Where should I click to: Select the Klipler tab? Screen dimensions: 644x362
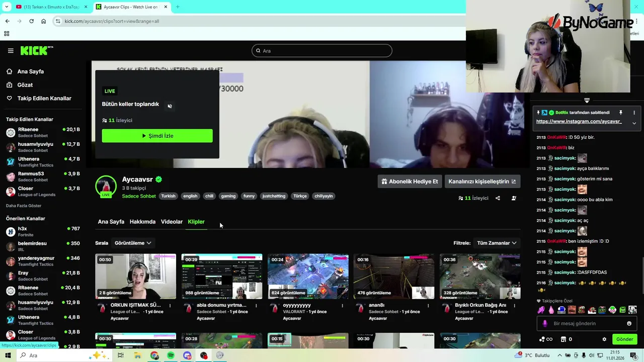pos(196,222)
